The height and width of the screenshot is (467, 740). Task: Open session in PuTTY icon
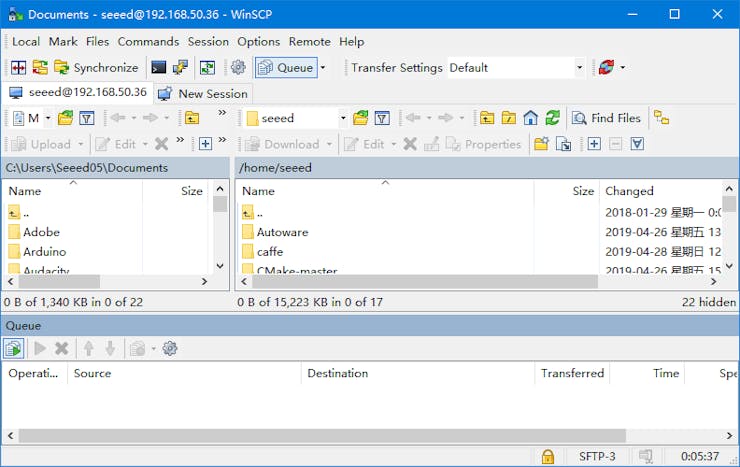[x=180, y=68]
